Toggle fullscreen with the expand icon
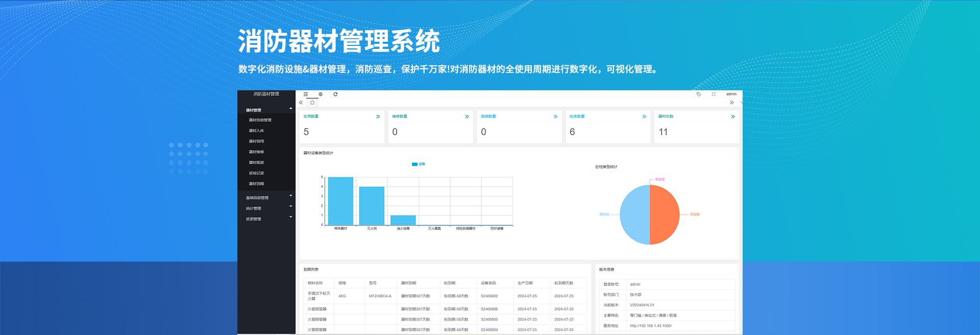980x335 pixels. pyautogui.click(x=714, y=94)
